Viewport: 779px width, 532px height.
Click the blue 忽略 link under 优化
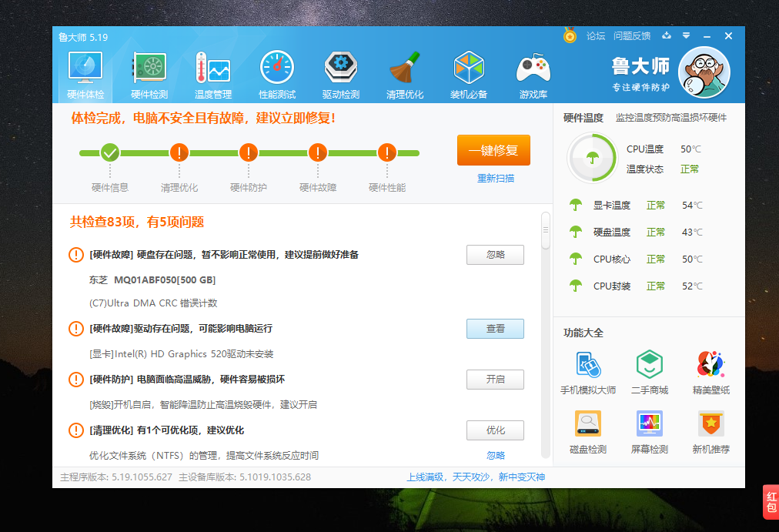(x=495, y=456)
